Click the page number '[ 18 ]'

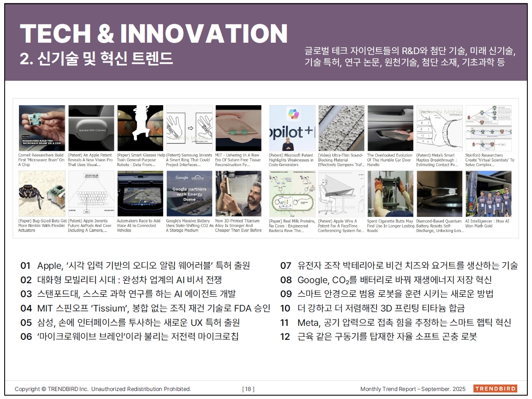click(248, 389)
